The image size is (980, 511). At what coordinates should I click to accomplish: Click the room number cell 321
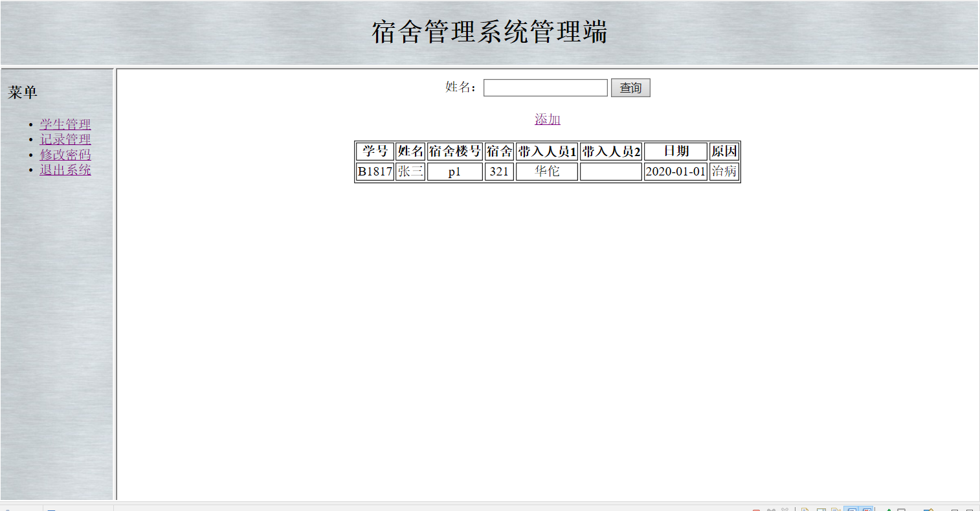pos(498,171)
